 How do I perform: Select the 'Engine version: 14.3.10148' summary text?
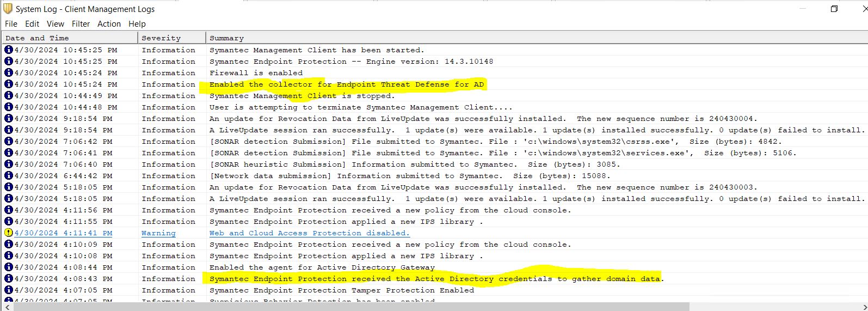tap(352, 62)
